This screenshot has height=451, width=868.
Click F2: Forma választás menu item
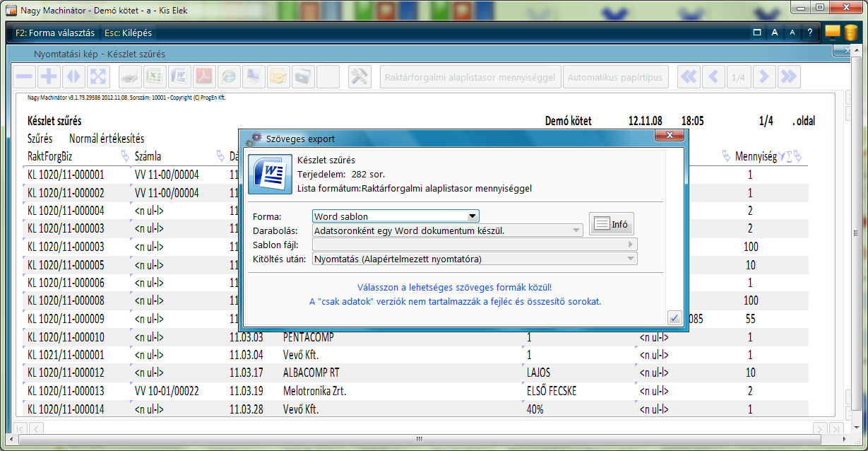point(55,33)
